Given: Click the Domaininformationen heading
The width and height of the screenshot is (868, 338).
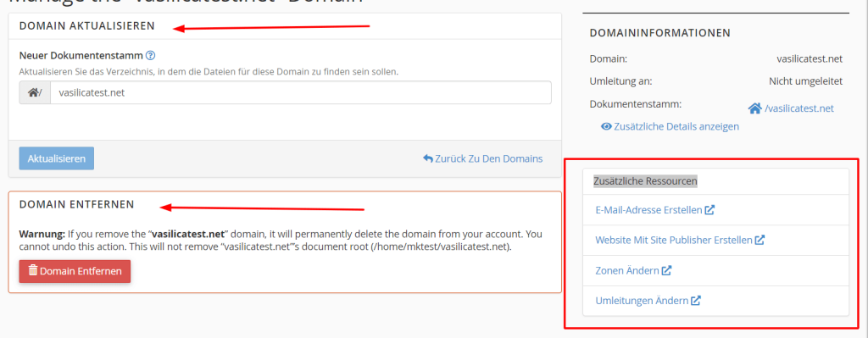Looking at the screenshot, I should click(660, 33).
